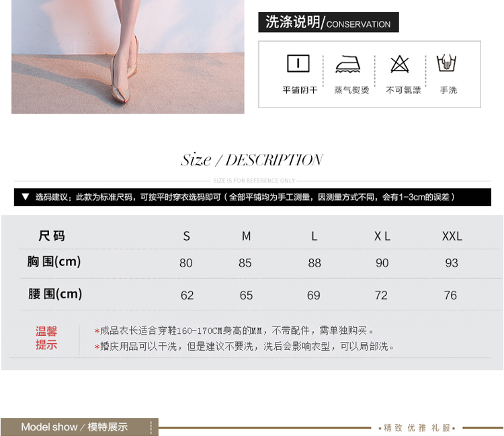Screen dimensions: 504x436
Task: Click the 洗涤说明 CONSERVATION header
Action: click(x=328, y=23)
